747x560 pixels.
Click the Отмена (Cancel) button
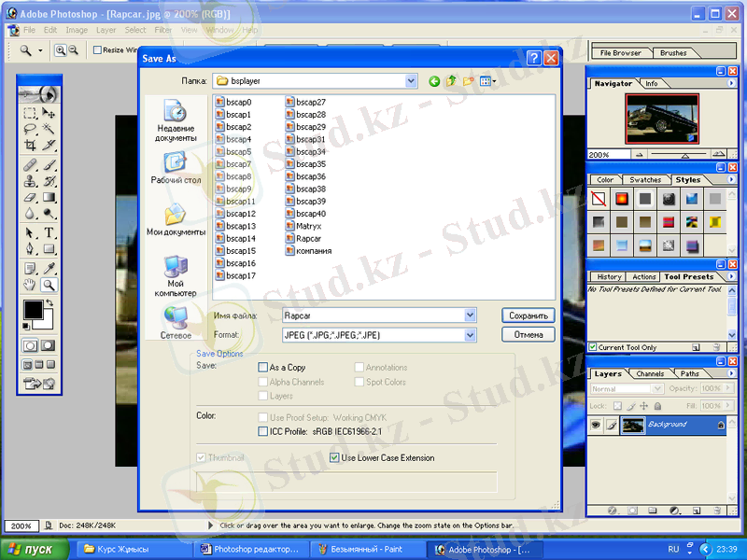pos(529,334)
